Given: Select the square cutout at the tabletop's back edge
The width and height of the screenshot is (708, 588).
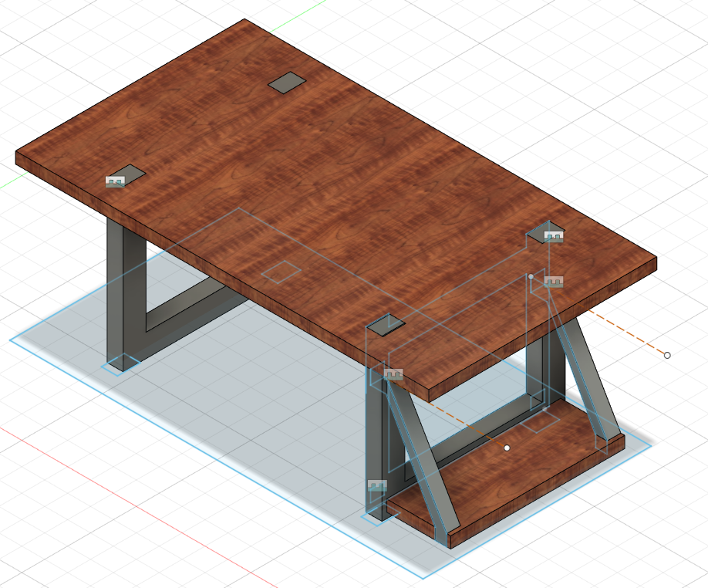Looking at the screenshot, I should coord(287,83).
